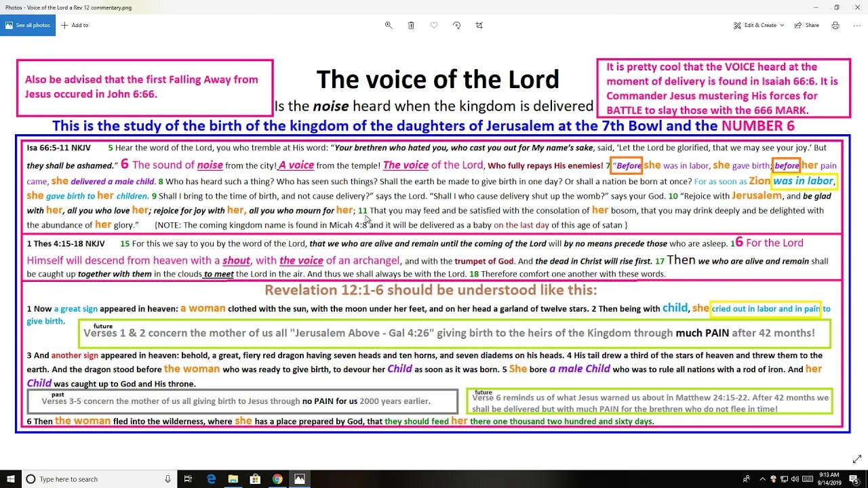The image size is (868, 488).
Task: Open the See all photos view
Action: pos(27,25)
